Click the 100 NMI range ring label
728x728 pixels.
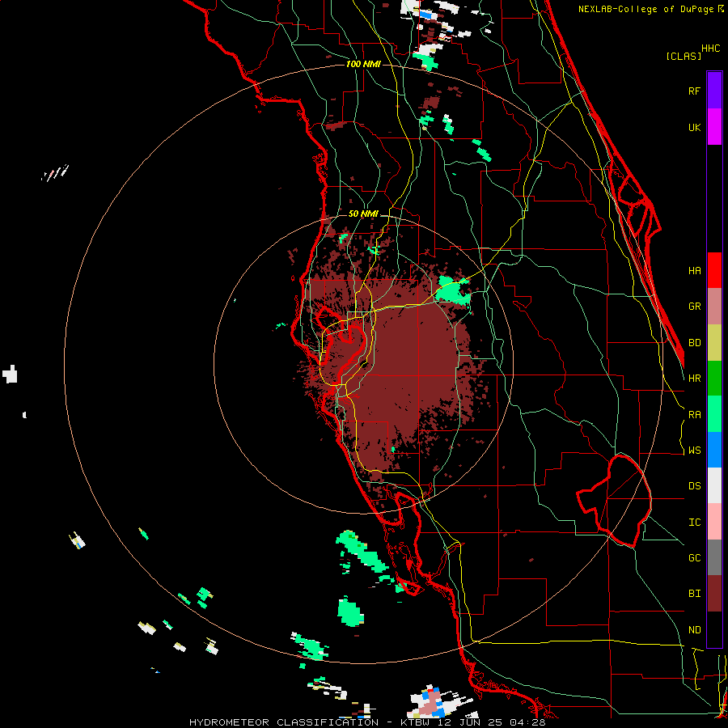click(363, 64)
